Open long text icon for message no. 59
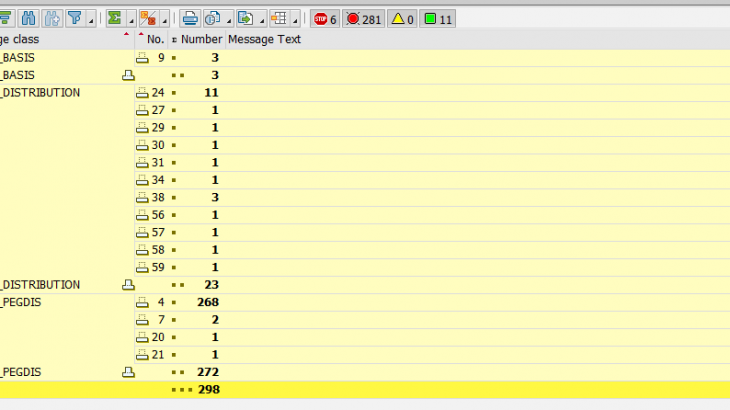730x410 pixels. click(x=142, y=267)
